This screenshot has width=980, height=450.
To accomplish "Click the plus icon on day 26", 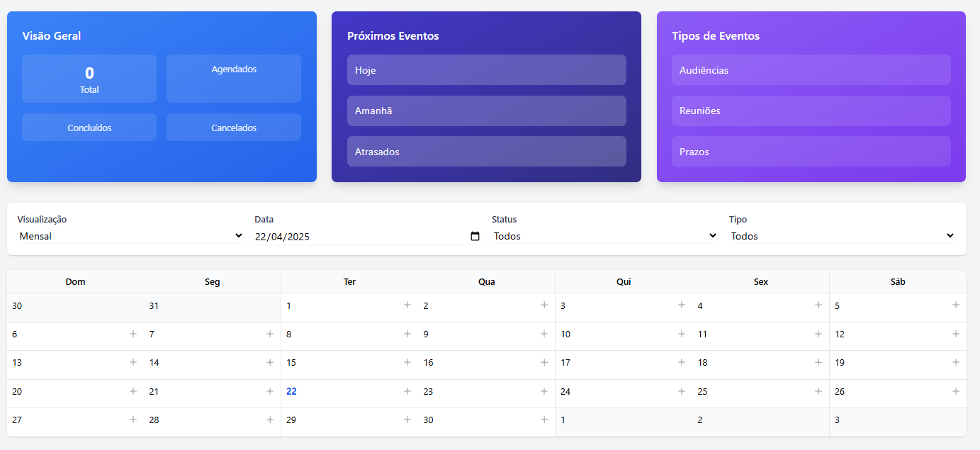I will coord(956,391).
